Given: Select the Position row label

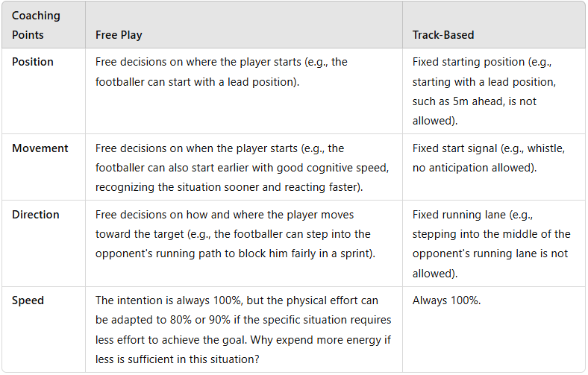Looking at the screenshot, I should coord(33,62).
